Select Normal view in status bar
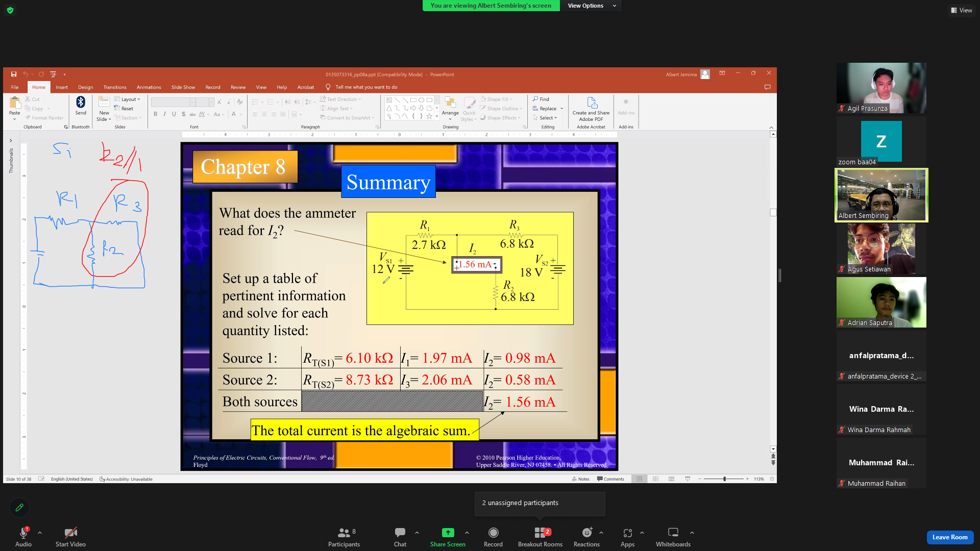The image size is (980, 551). (x=639, y=479)
